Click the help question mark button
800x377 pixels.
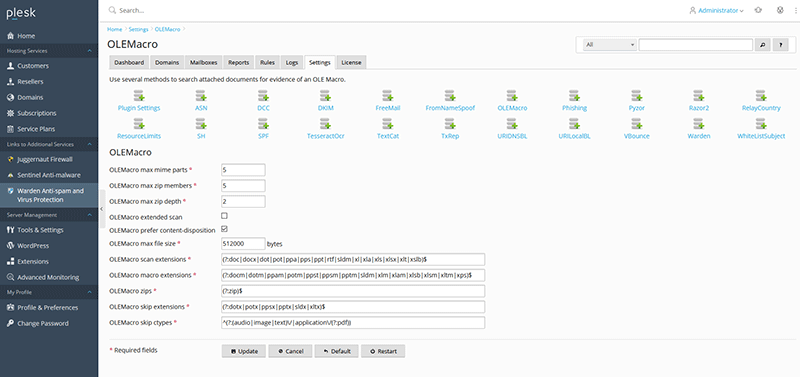(781, 45)
